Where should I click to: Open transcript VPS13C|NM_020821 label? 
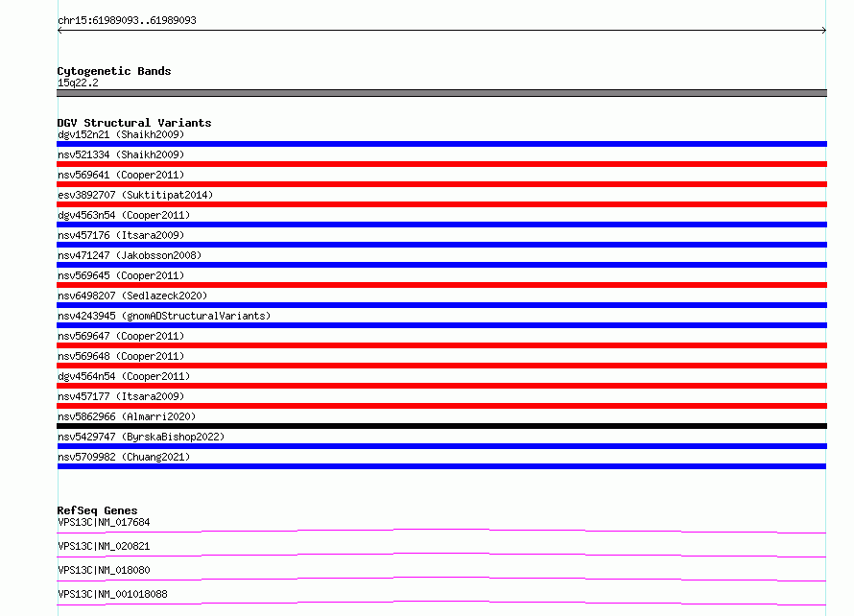point(104,546)
